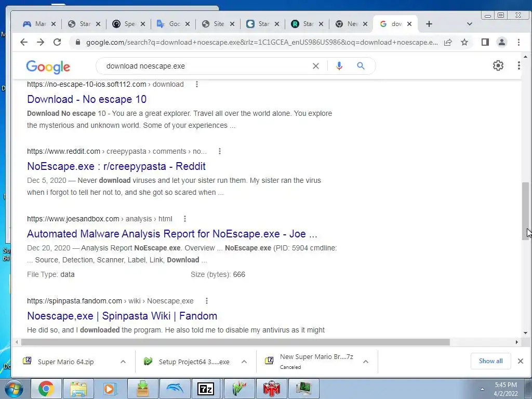Image resolution: width=532 pixels, height=399 pixels.
Task: Click the share page icon in address bar
Action: click(x=448, y=43)
